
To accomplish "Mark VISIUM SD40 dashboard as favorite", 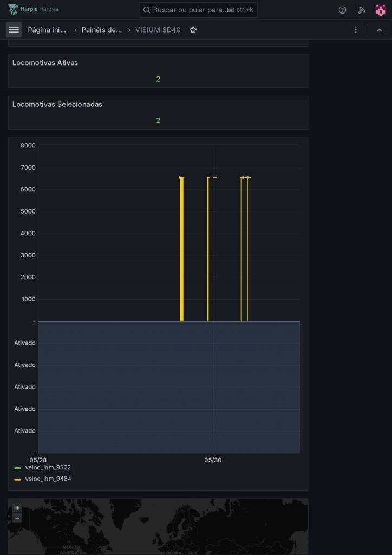I will [193, 30].
